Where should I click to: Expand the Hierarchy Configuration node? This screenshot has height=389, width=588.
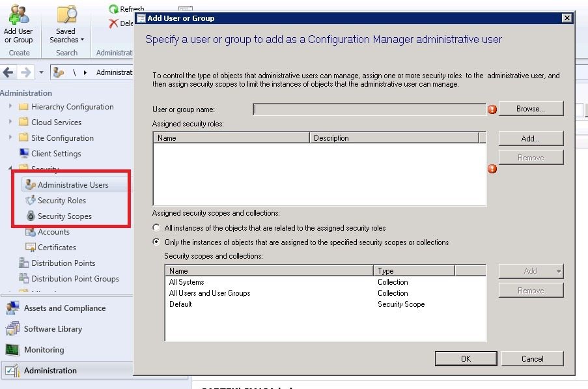point(10,106)
